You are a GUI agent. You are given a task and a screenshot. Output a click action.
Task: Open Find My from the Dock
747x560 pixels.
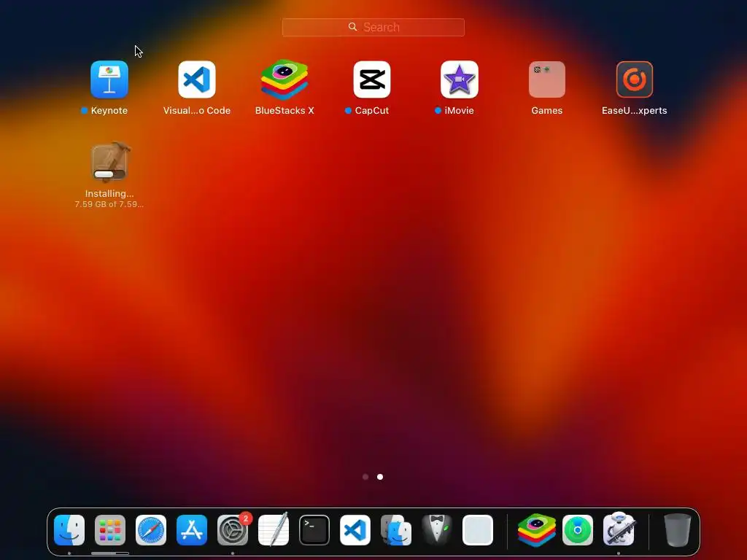(578, 530)
